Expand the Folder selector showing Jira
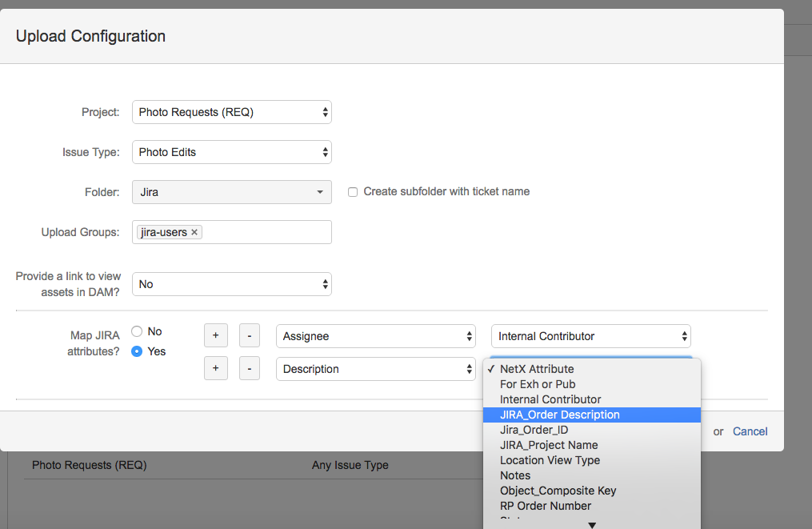The width and height of the screenshot is (812, 529). pyautogui.click(x=231, y=192)
